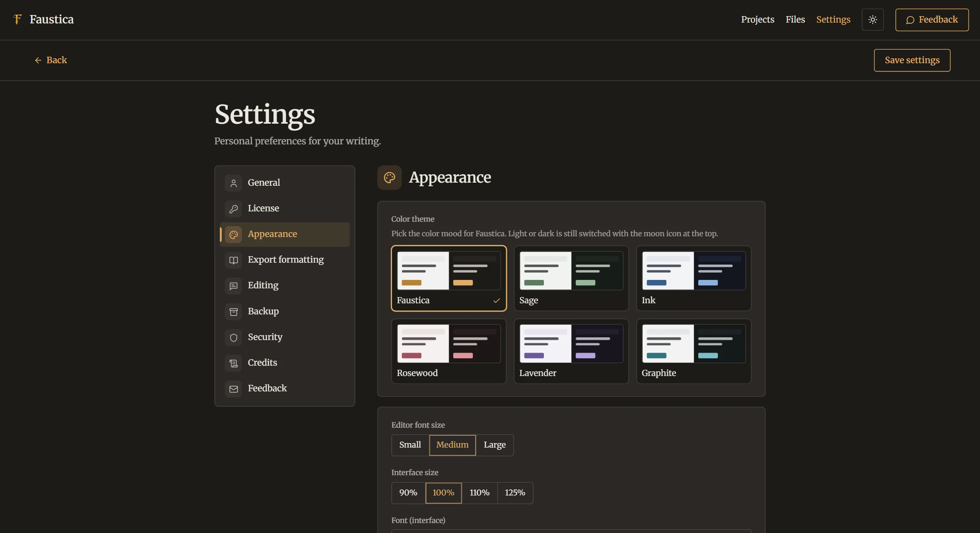Click the Editing note icon
Image resolution: width=980 pixels, height=533 pixels.
pos(234,286)
